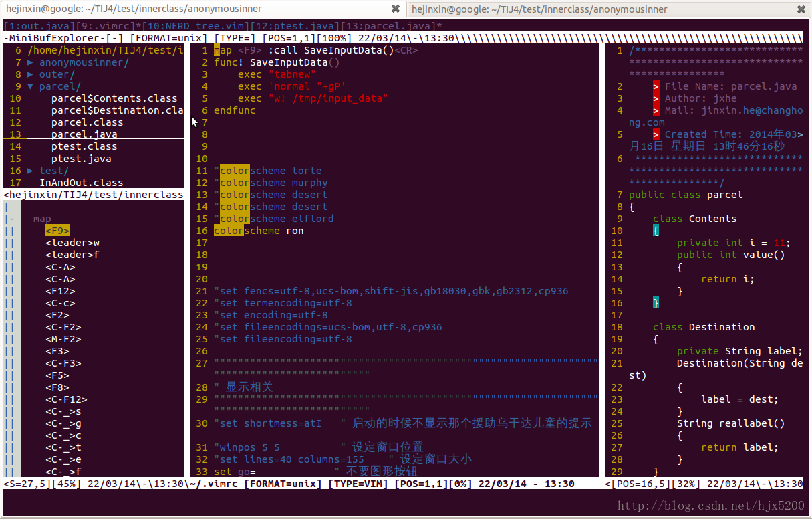
Task: Jump to the <M-F2> tag
Action: tap(63, 339)
